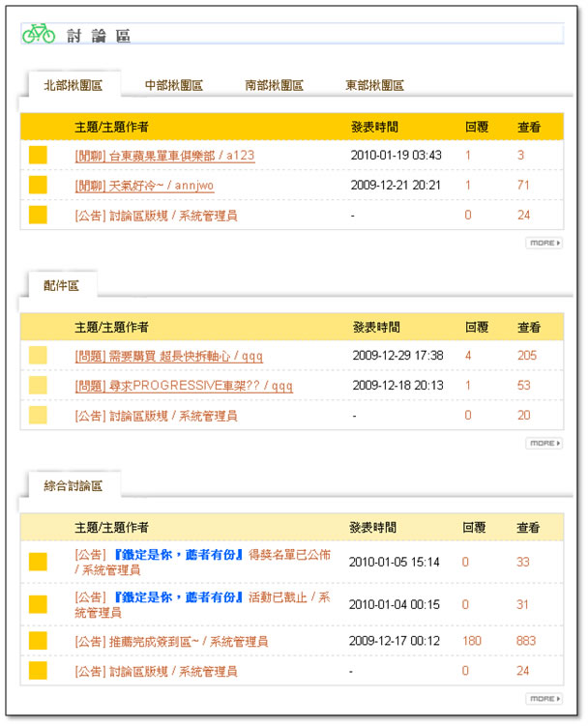Click yellow icon beside 需要購買 超長快拆軸心 post

click(x=38, y=356)
